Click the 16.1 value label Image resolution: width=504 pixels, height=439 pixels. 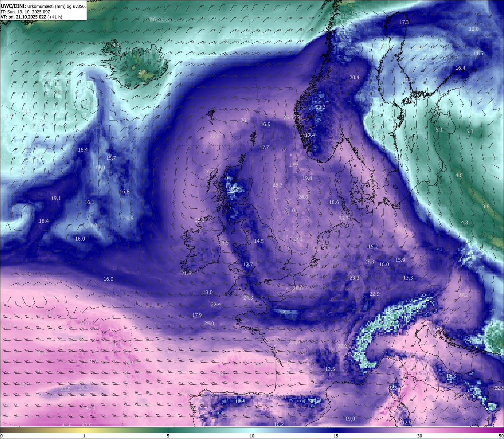coord(89,202)
